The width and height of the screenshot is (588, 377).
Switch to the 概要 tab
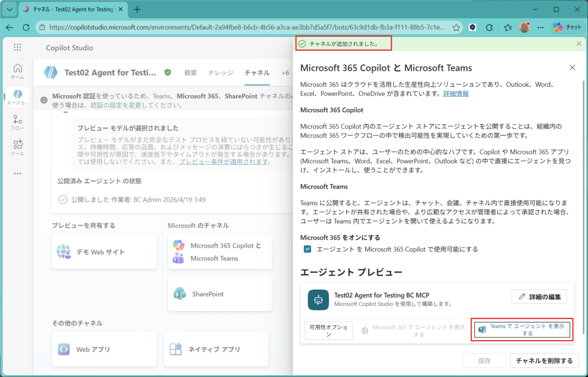tap(190, 73)
